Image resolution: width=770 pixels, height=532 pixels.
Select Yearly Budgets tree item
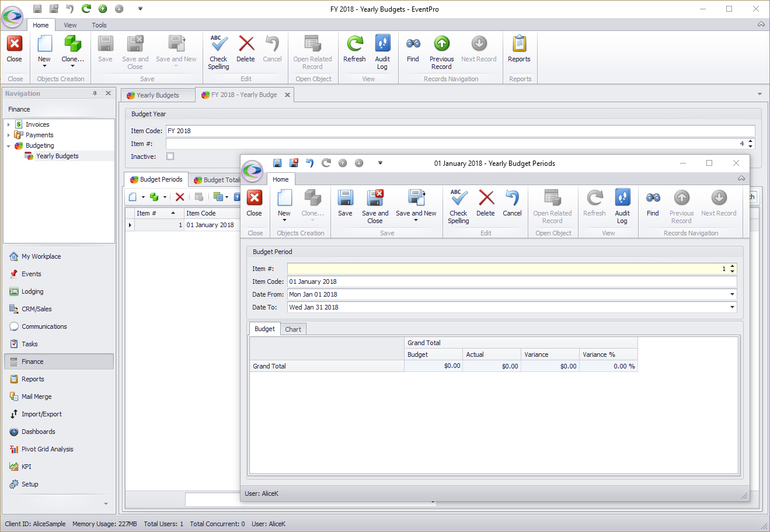click(57, 156)
